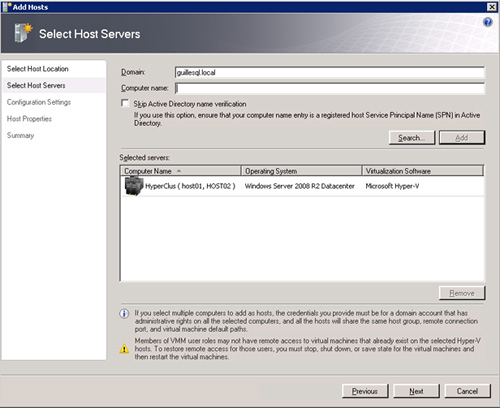Click the HyperClus cluster server icon
The width and height of the screenshot is (500, 408).
click(134, 186)
